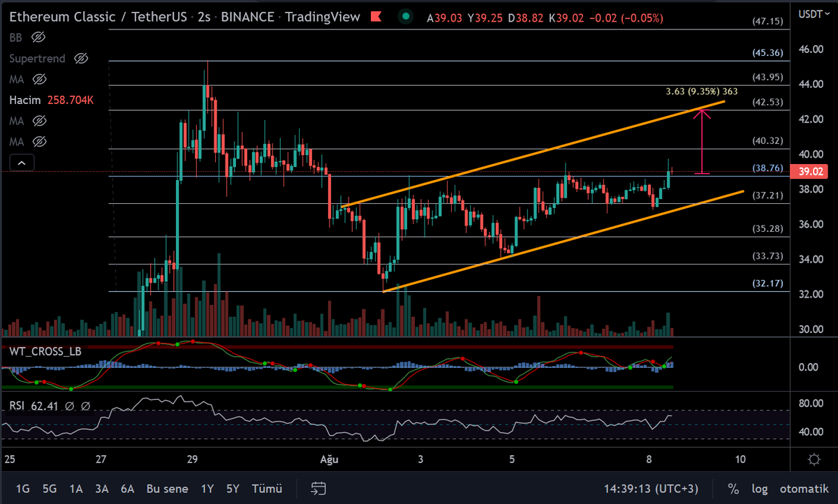The height and width of the screenshot is (504, 838).
Task: Click the (38.76) level label
Action: tap(767, 168)
